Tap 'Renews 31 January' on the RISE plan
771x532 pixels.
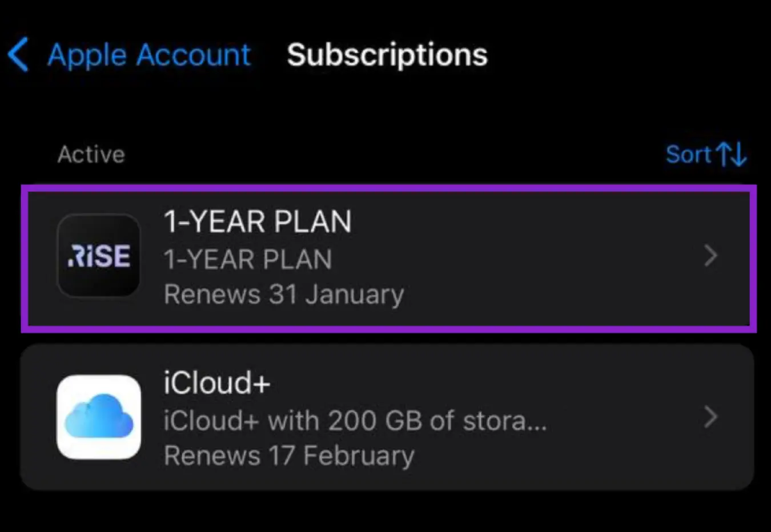[x=284, y=295]
